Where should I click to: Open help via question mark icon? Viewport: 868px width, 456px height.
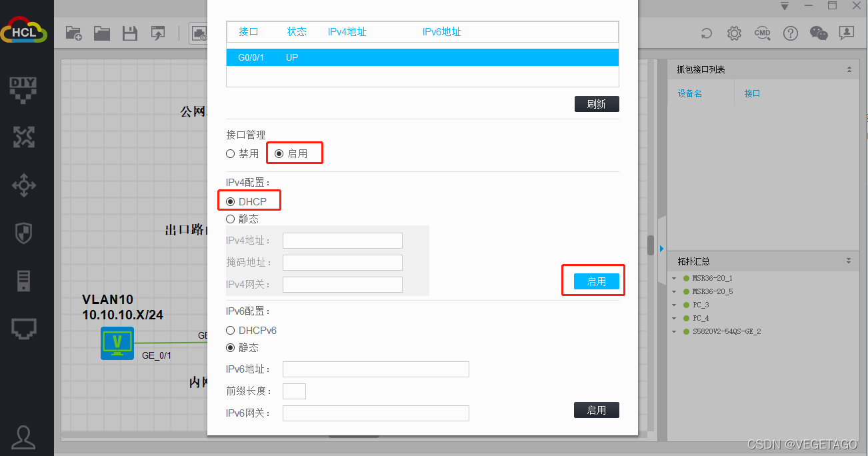point(790,33)
